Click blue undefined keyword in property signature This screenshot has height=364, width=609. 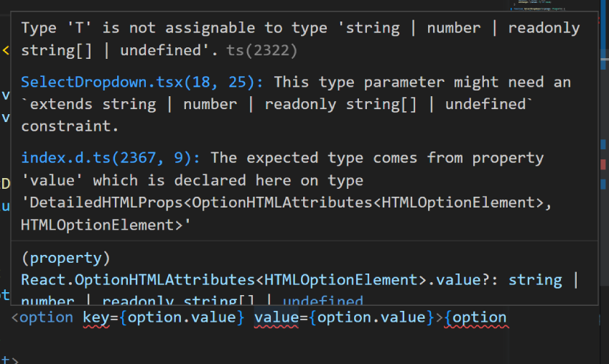coord(323,301)
